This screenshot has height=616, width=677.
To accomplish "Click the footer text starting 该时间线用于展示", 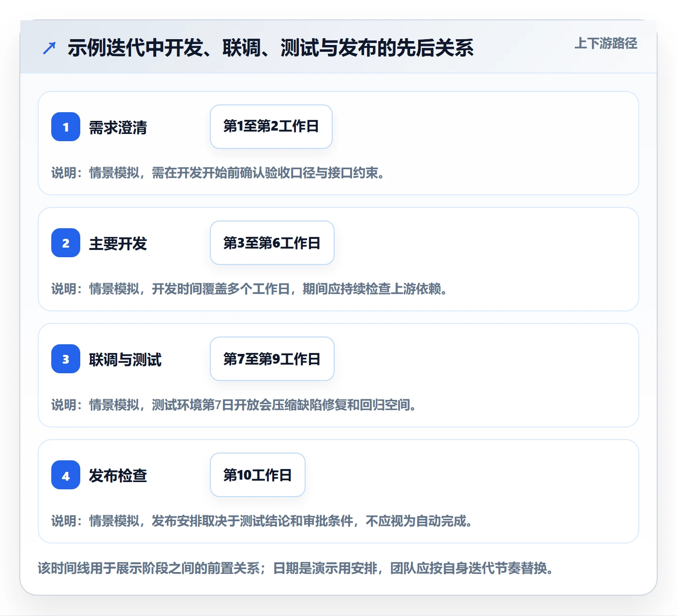I will tap(295, 568).
